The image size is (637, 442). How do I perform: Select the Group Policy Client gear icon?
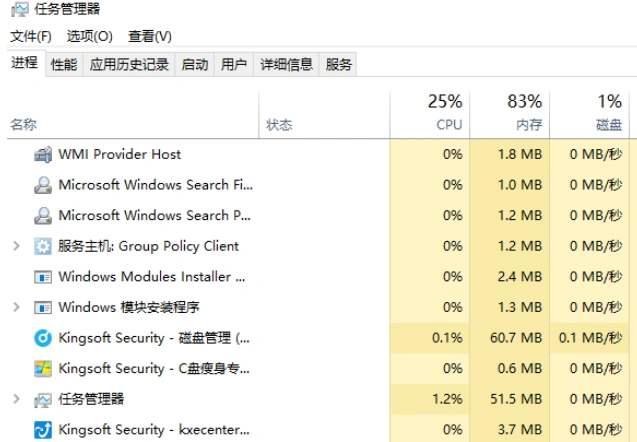[43, 246]
